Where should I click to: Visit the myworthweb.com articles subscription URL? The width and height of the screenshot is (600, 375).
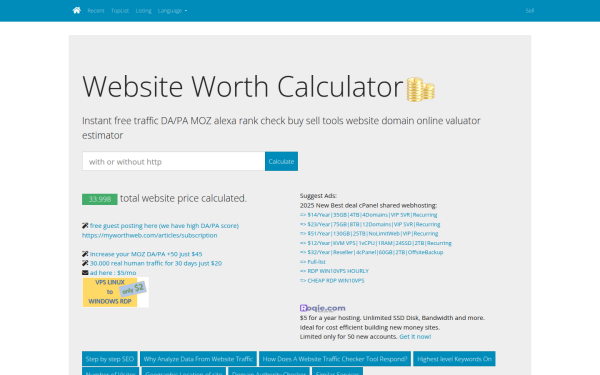coord(150,235)
